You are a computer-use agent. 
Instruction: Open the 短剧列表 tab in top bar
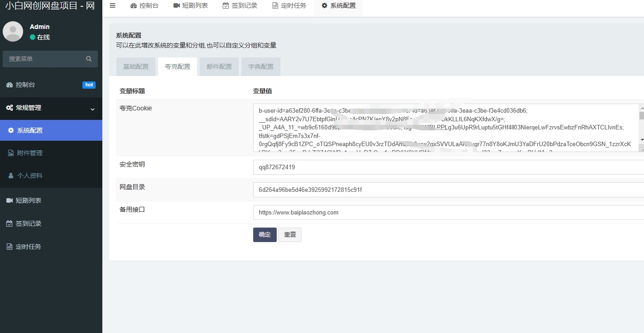point(191,6)
